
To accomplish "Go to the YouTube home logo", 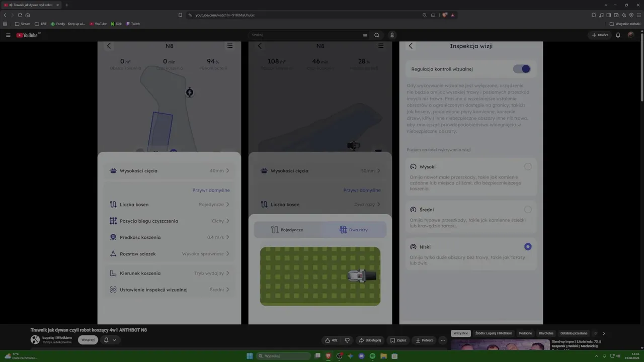I will [27, 35].
